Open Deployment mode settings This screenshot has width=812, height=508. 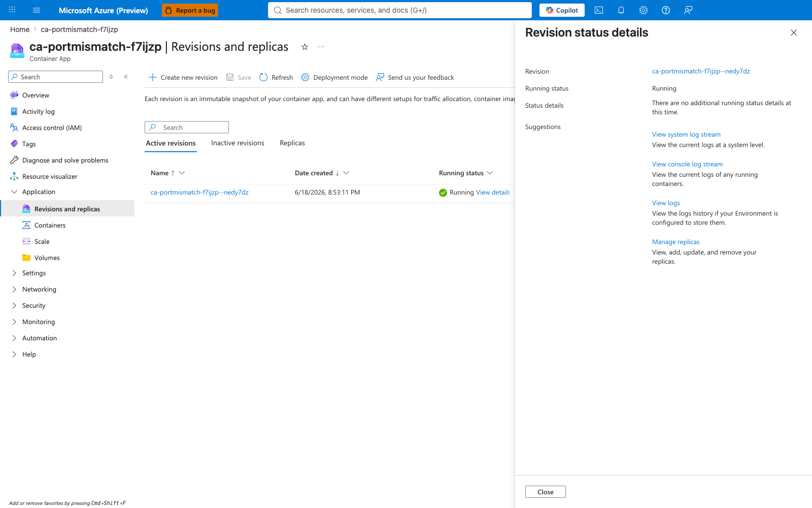click(334, 77)
